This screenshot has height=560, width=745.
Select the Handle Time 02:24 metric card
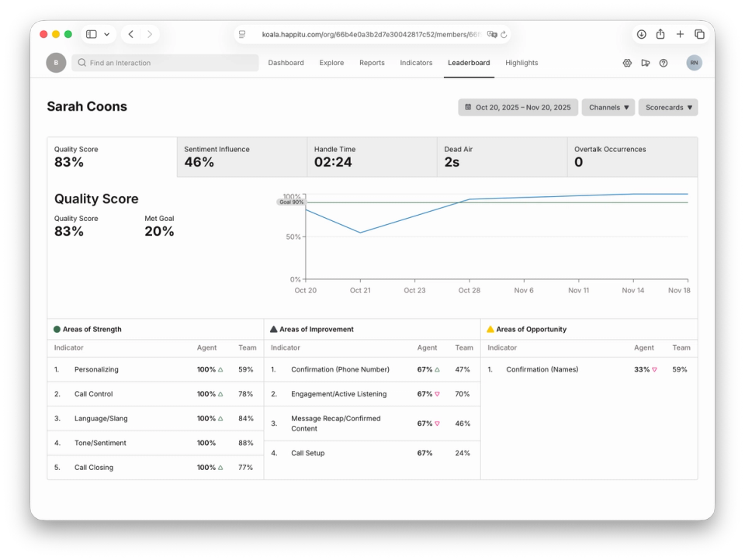coord(372,157)
